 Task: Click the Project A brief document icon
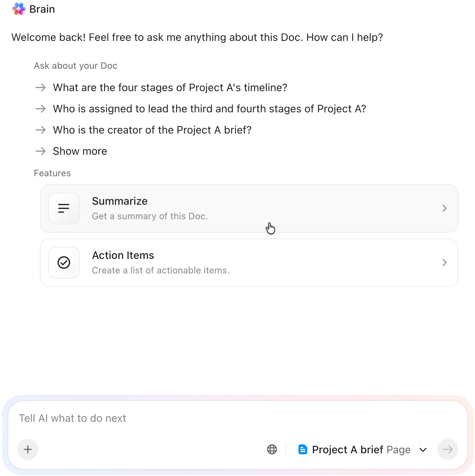(303, 449)
